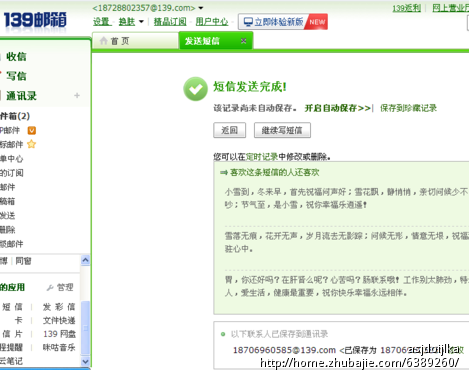Open the 精品订阅 link
The height and width of the screenshot is (370, 469).
point(170,22)
